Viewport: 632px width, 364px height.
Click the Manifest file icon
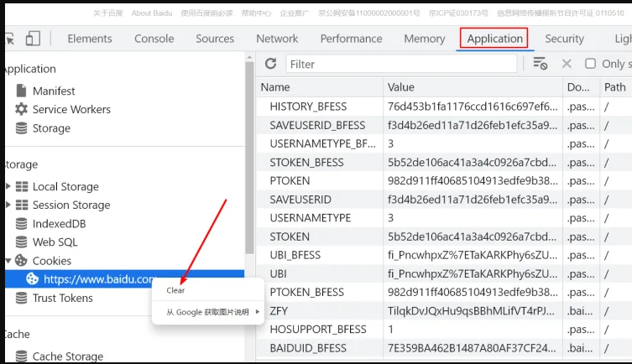click(x=21, y=91)
